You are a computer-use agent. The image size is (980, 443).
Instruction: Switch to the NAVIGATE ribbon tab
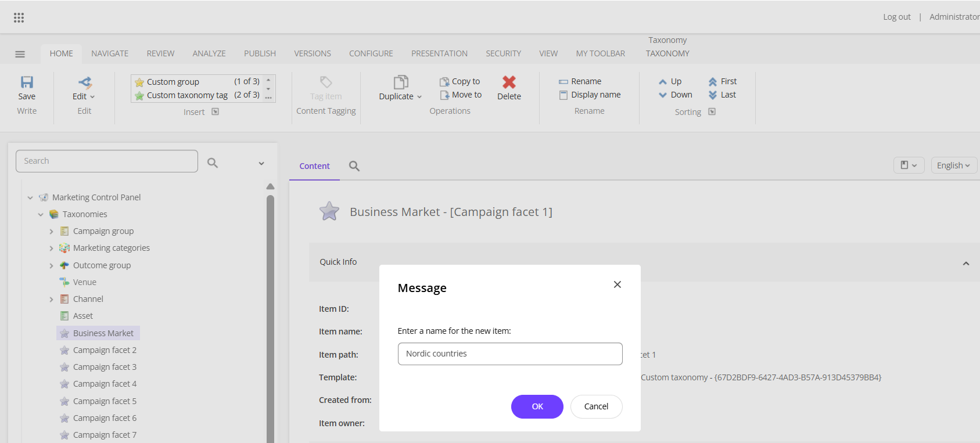110,53
